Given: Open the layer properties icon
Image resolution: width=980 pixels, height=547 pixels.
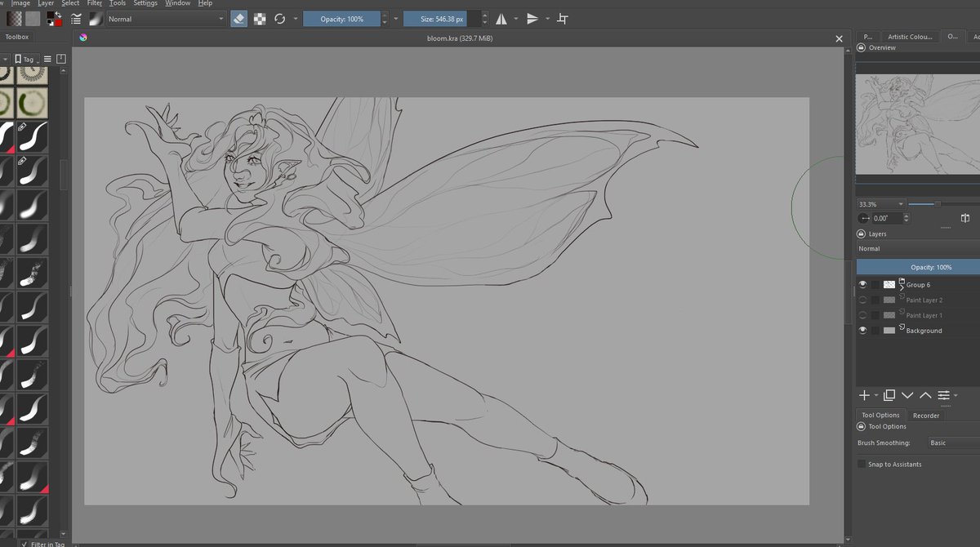Looking at the screenshot, I should tap(944, 395).
